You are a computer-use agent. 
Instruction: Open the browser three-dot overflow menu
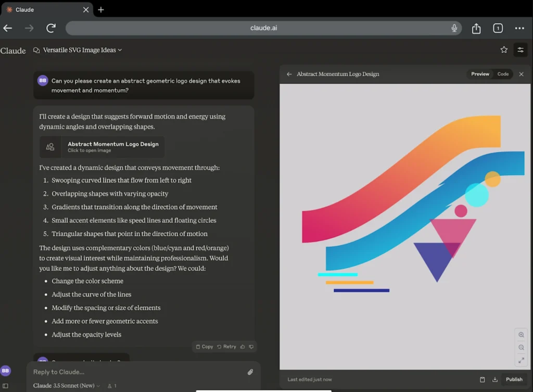pyautogui.click(x=519, y=28)
